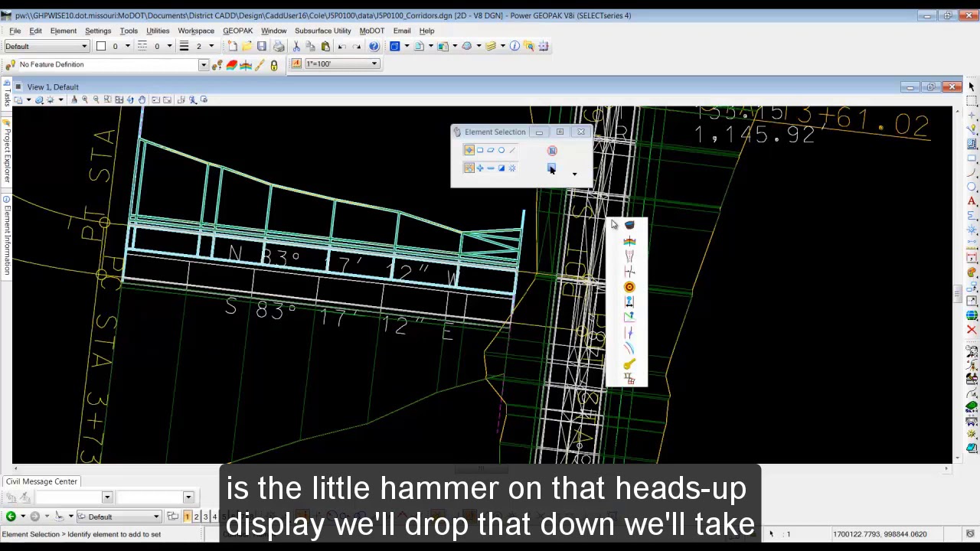
Task: Click the Pan View hand icon
Action: [142, 99]
